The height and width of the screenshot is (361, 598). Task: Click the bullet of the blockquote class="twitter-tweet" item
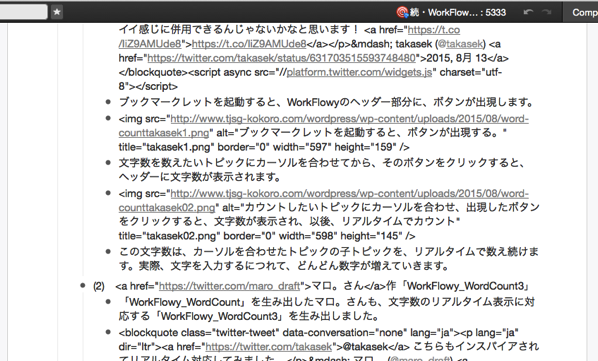[108, 332]
